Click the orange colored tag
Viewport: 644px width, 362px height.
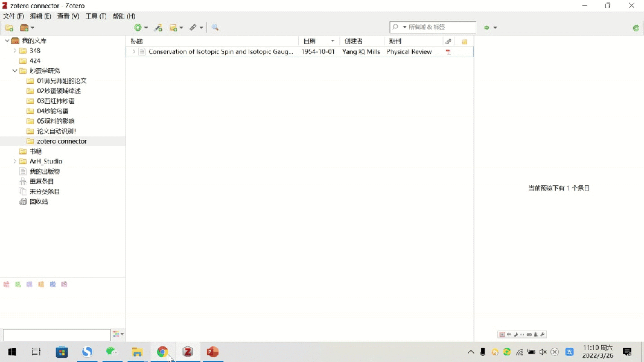click(41, 284)
